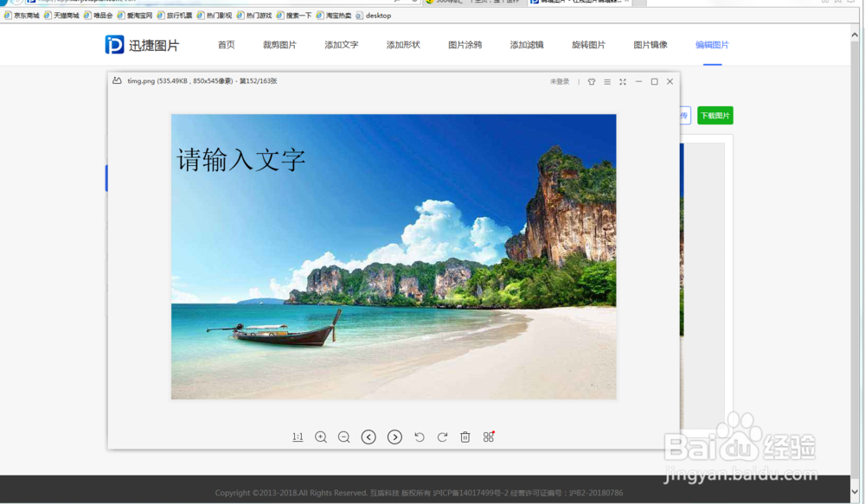
Task: Zoom out with the magnifier minus icon
Action: click(x=344, y=437)
